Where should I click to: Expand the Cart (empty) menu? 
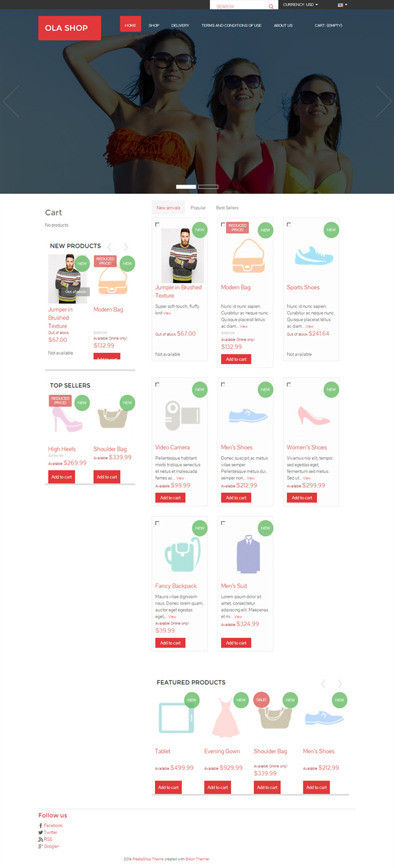[x=328, y=25]
